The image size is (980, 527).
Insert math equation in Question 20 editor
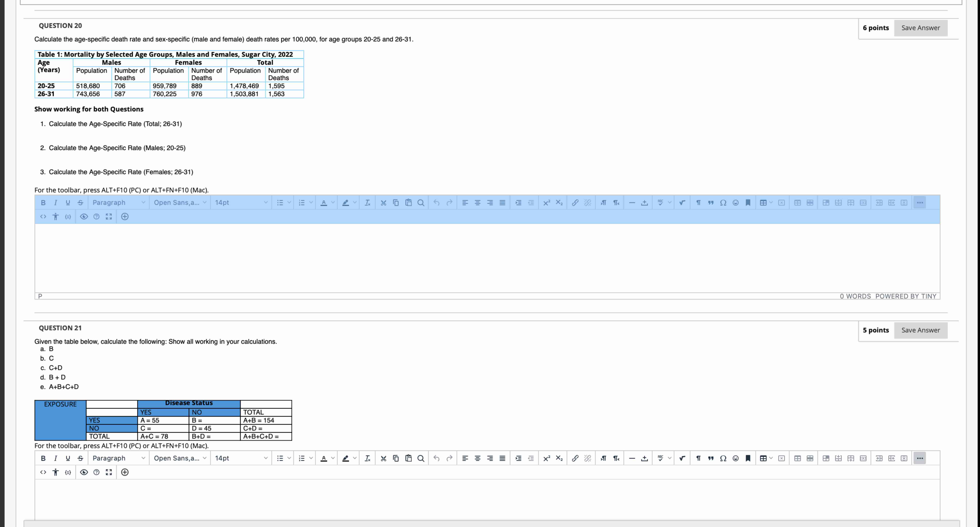(x=682, y=203)
